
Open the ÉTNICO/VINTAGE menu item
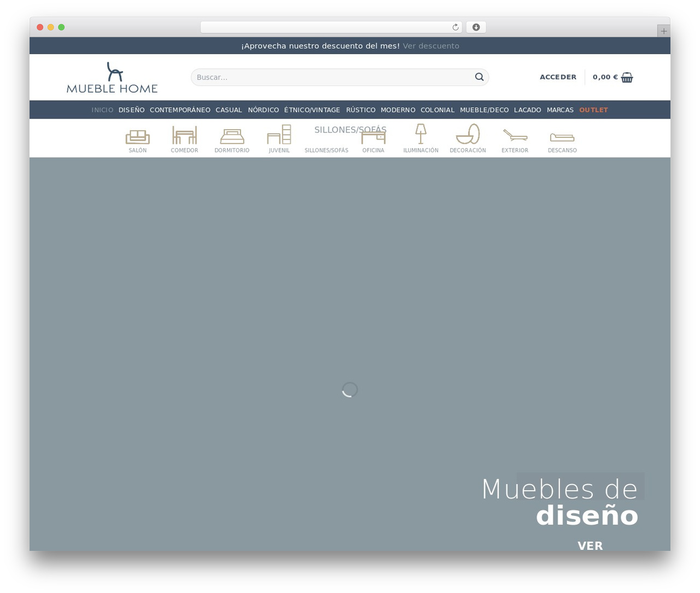[x=312, y=110]
